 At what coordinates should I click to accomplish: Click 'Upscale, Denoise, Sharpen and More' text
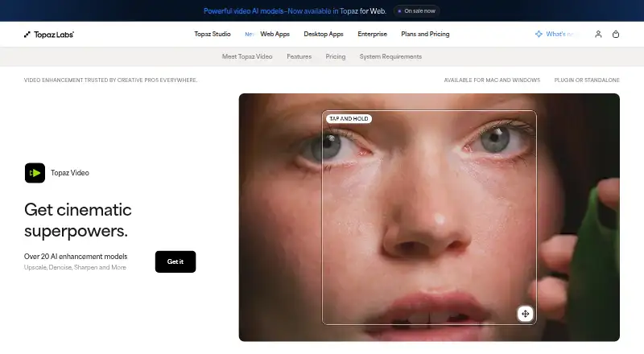point(75,267)
